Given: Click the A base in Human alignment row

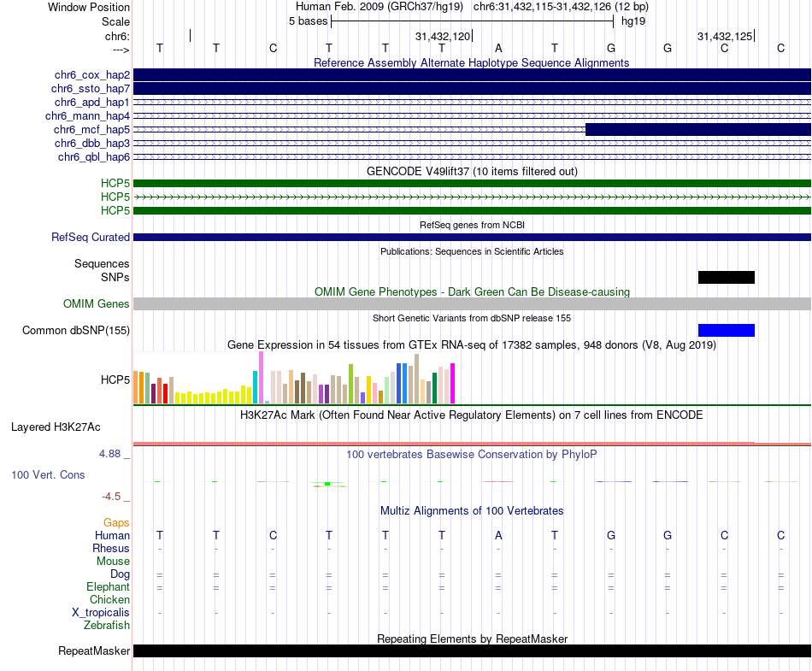Looking at the screenshot, I should click(498, 535).
